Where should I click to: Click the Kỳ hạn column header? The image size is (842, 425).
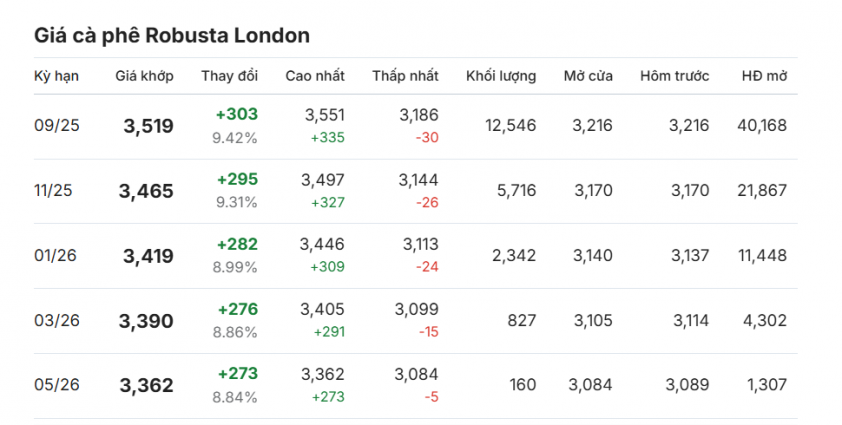tap(56, 76)
